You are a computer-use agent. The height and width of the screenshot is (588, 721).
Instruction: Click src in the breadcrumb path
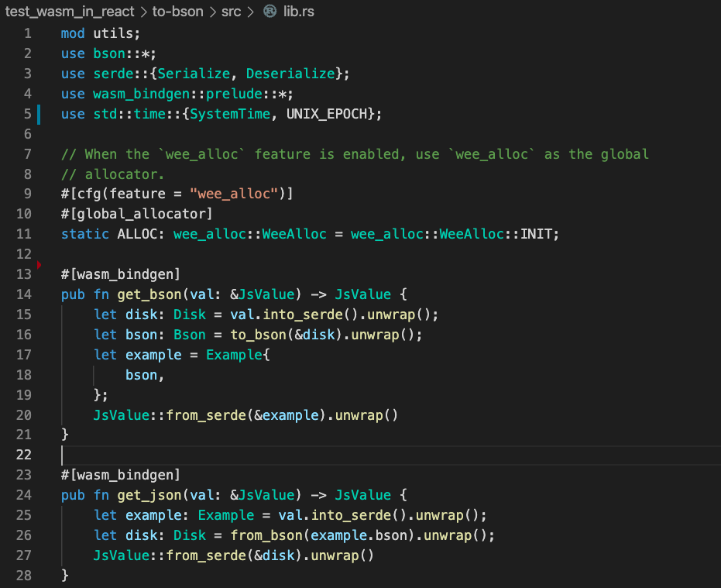coord(232,12)
